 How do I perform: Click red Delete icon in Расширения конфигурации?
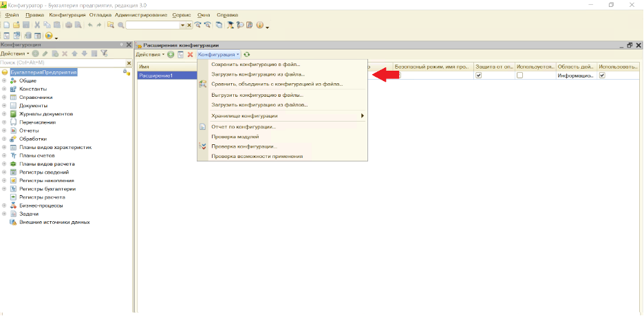point(190,54)
